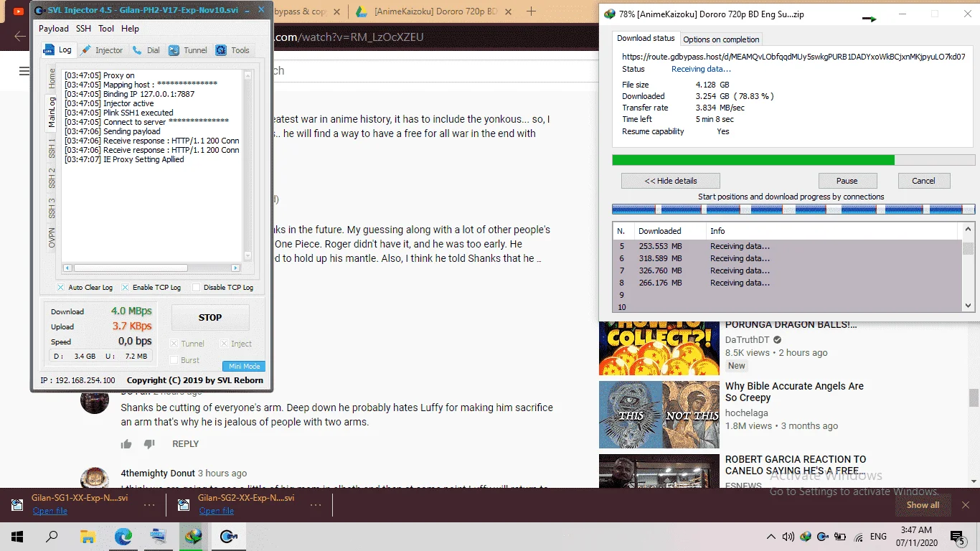This screenshot has width=980, height=551.
Task: Select the SSH 1 vertical tab
Action: tap(52, 149)
